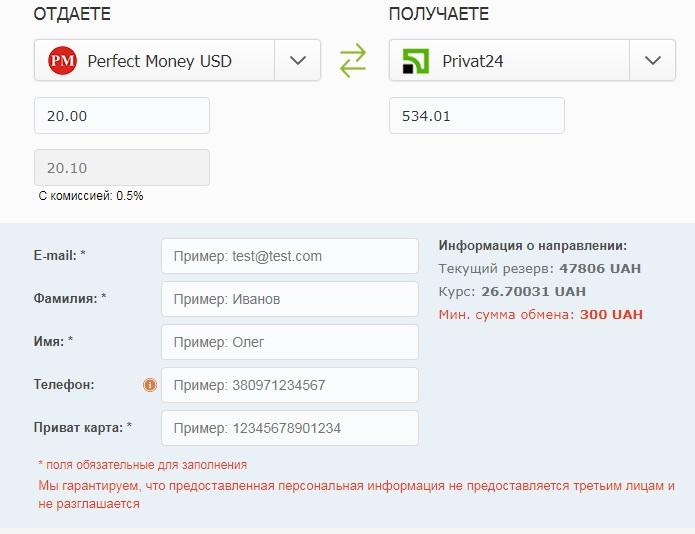Click the E-mail input field

point(290,256)
